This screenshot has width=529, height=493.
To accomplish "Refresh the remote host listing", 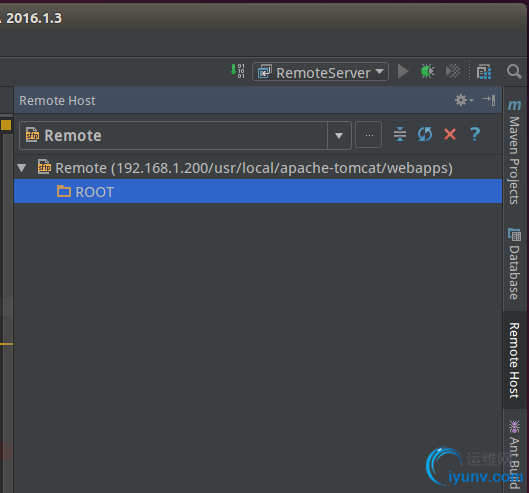I will coord(425,134).
